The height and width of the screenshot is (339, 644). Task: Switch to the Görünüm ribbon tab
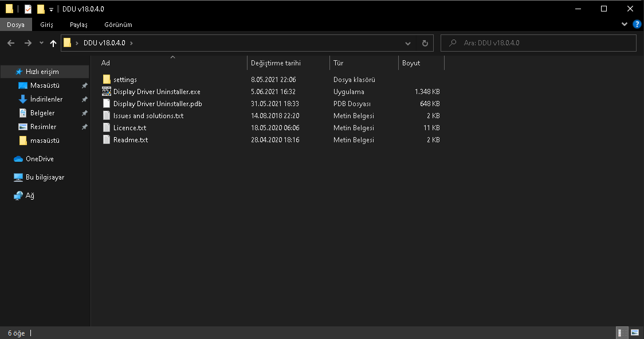click(118, 25)
